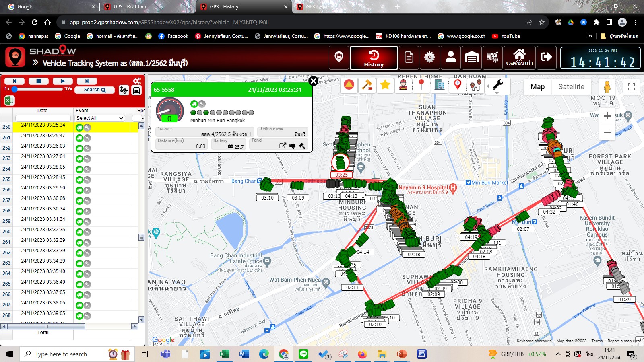Screen dimensions: 644x362
Task: Click the logout arrow icon
Action: coord(546,58)
